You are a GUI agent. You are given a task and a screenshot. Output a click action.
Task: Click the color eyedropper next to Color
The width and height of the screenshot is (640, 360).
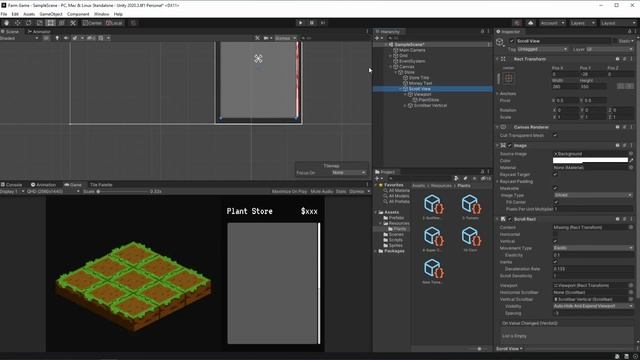coord(631,160)
